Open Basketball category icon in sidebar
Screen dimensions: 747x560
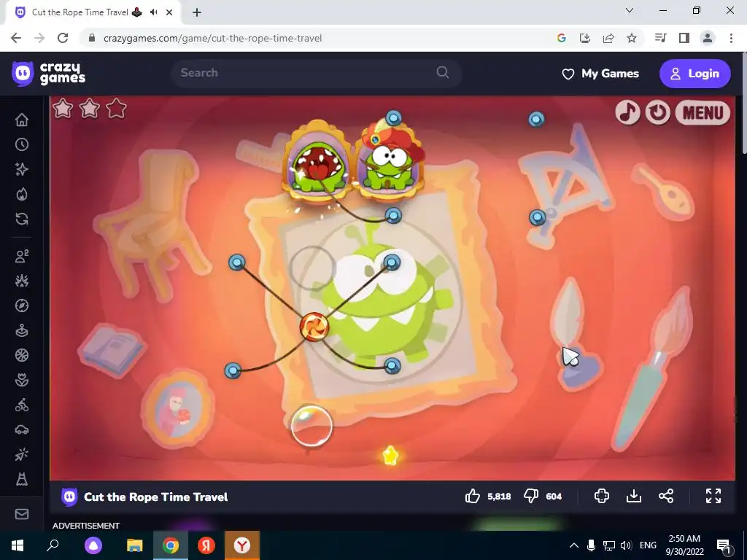point(22,355)
